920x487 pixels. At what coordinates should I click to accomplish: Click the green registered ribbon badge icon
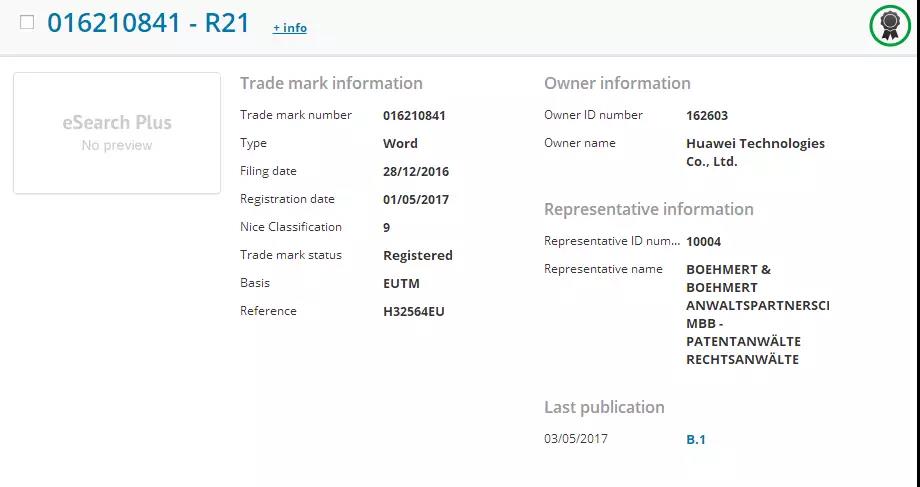coord(890,25)
